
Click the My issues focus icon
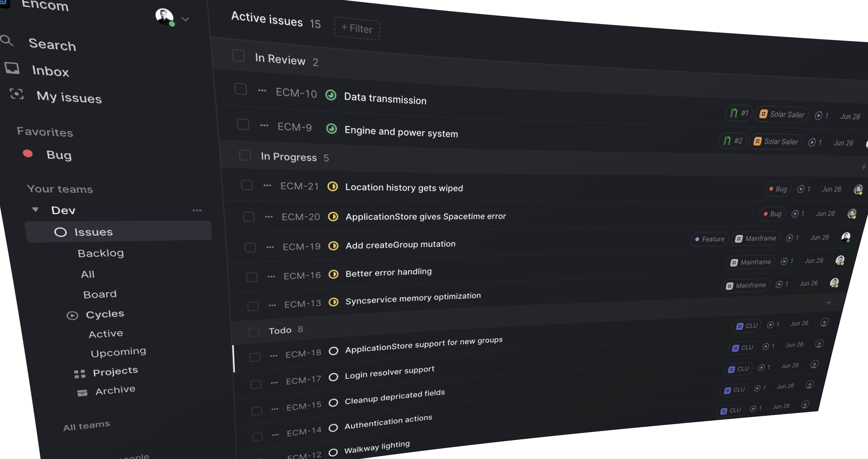point(17,94)
